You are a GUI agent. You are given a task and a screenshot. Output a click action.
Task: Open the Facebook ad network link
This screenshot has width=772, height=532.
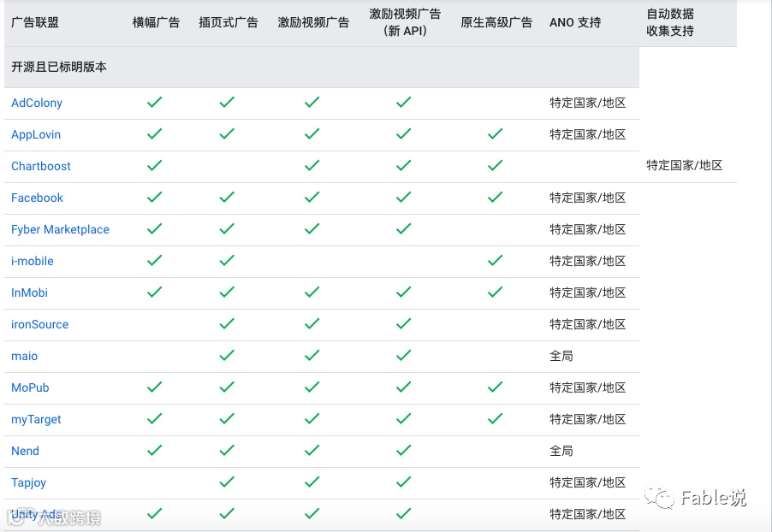(x=37, y=198)
